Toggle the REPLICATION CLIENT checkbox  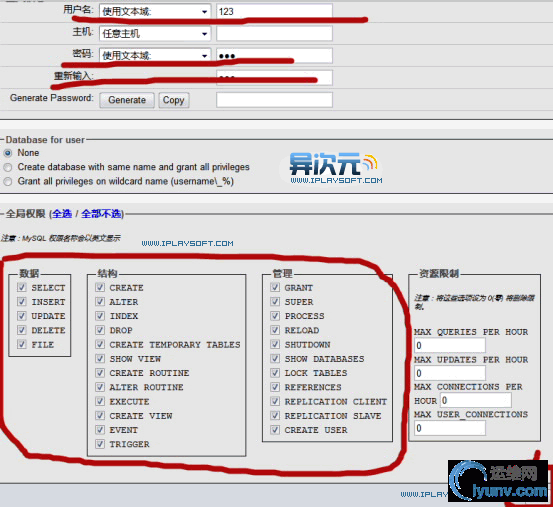tap(275, 401)
